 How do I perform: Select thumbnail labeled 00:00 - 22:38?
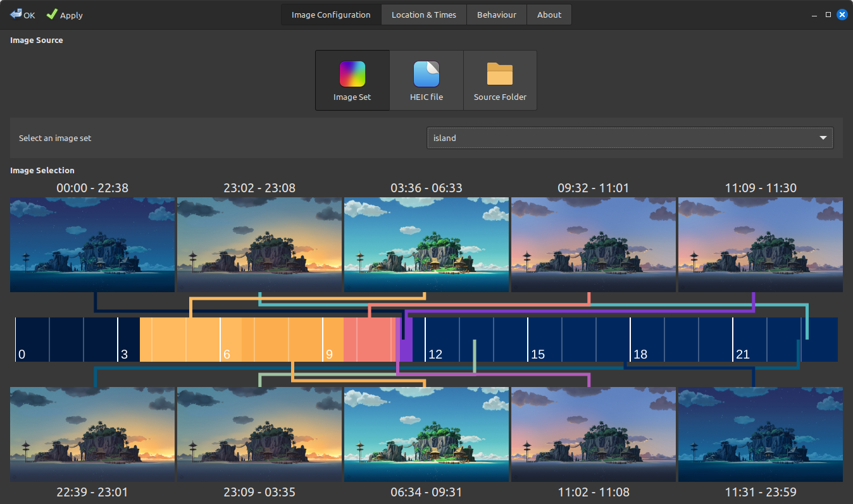pos(92,244)
